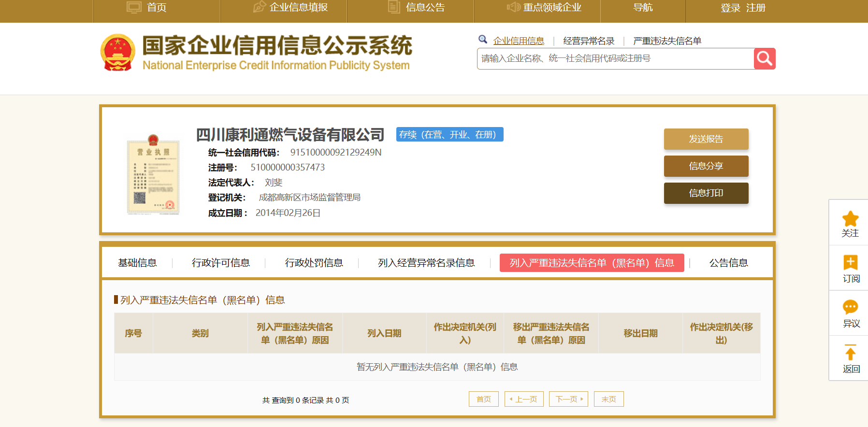Viewport: 868px width, 427px height.
Task: Click the star 关注 icon in sidebar
Action: (850, 219)
